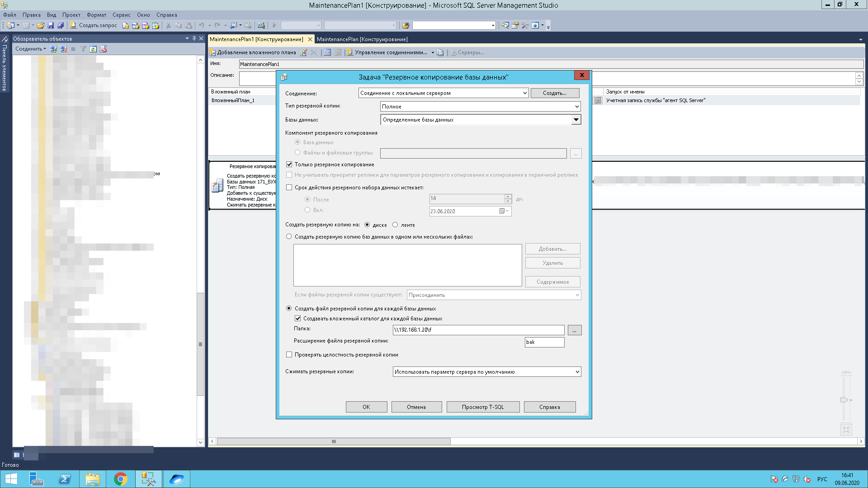This screenshot has height=488, width=868.
Task: Select the диске radio button
Action: [x=367, y=225]
